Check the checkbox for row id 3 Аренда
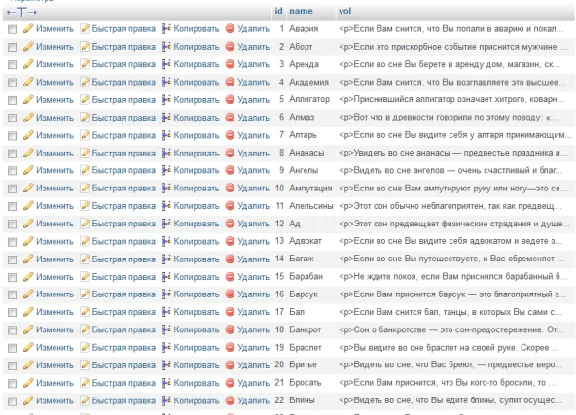The height and width of the screenshot is (415, 576). (12, 65)
